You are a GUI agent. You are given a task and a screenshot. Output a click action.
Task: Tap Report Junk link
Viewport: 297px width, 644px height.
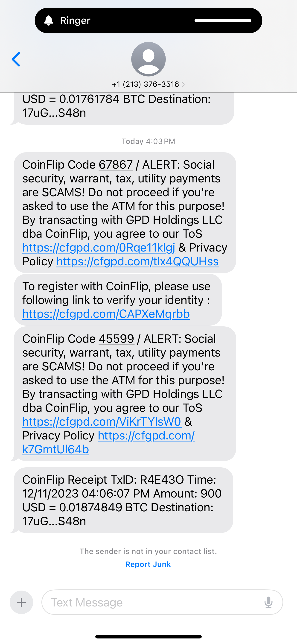pyautogui.click(x=148, y=564)
